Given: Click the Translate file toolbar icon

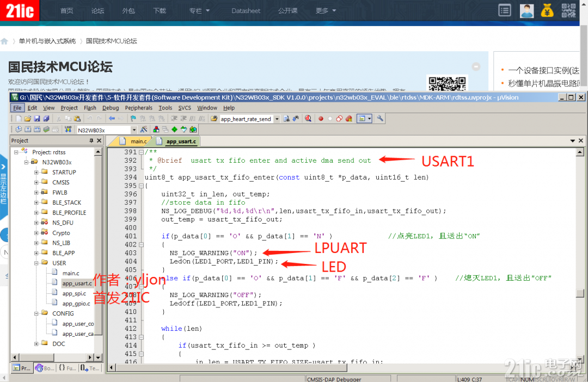Looking at the screenshot, I should pos(19,130).
